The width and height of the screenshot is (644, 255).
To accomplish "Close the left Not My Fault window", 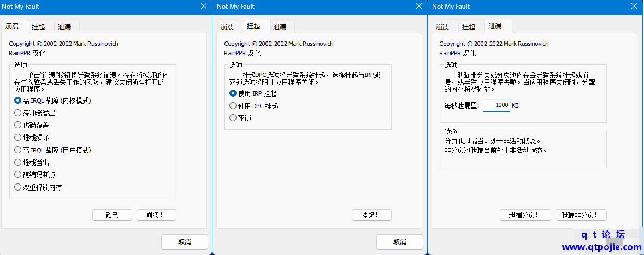I will 204,6.
